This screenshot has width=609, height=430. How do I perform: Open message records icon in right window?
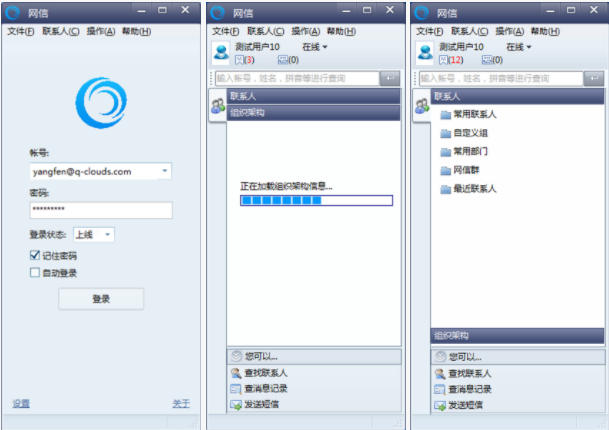click(440, 390)
